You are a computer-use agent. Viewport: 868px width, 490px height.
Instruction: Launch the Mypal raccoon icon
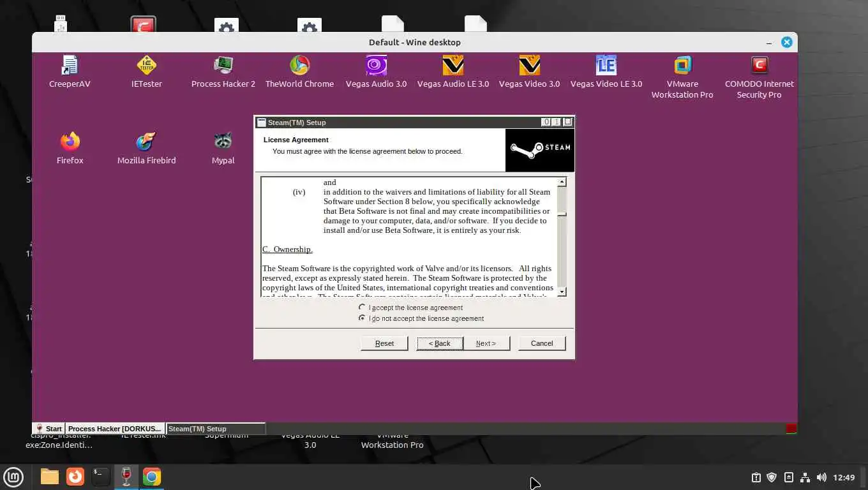(223, 147)
